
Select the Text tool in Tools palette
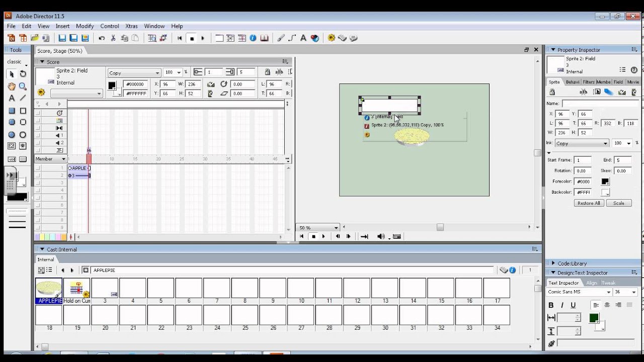[x=12, y=98]
